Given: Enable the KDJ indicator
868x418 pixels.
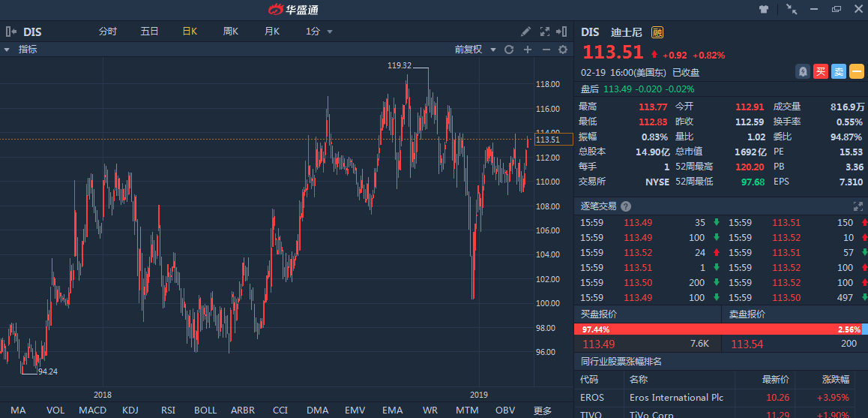Looking at the screenshot, I should 130,410.
